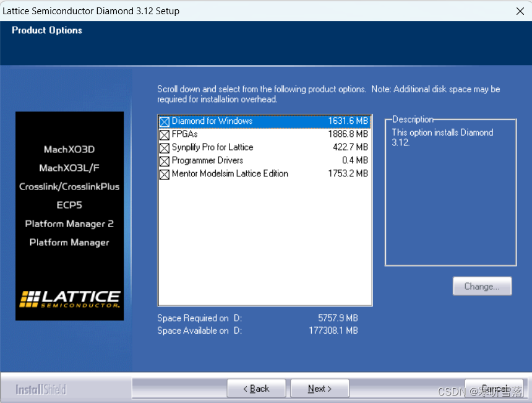Select the Programmer Drivers label
Viewport: 532px width, 403px height.
[x=207, y=160]
